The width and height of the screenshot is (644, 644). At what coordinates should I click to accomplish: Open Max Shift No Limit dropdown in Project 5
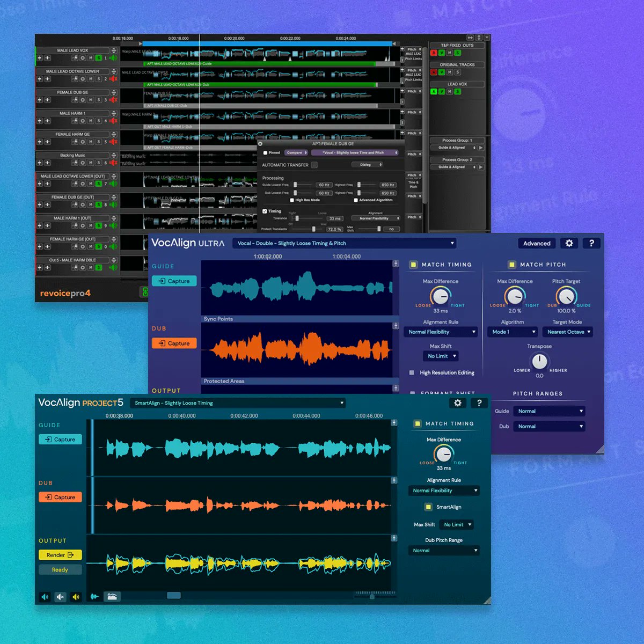[457, 524]
